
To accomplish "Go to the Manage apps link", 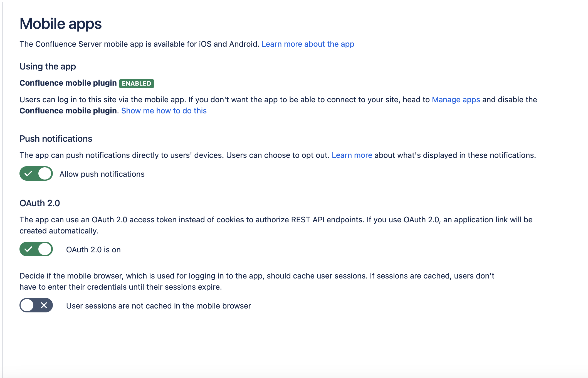I will 456,100.
